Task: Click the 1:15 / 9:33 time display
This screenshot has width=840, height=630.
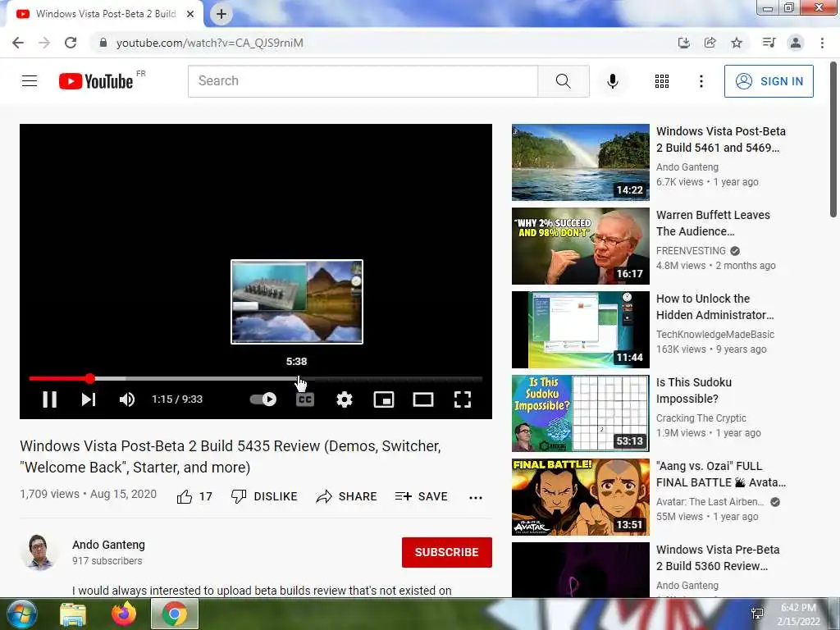Action: click(177, 399)
